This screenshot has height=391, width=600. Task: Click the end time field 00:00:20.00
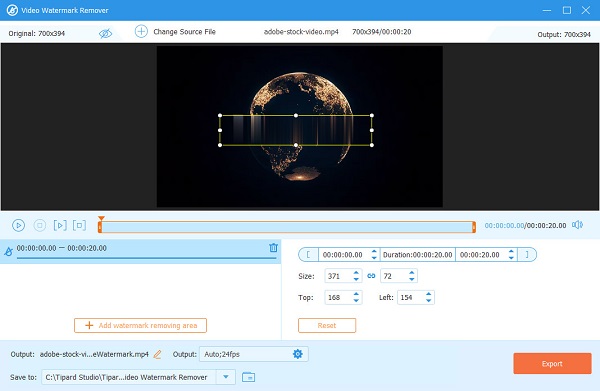point(480,255)
